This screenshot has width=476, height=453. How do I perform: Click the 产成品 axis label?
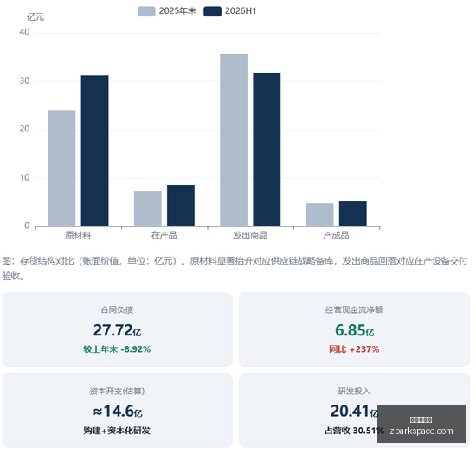(x=337, y=235)
